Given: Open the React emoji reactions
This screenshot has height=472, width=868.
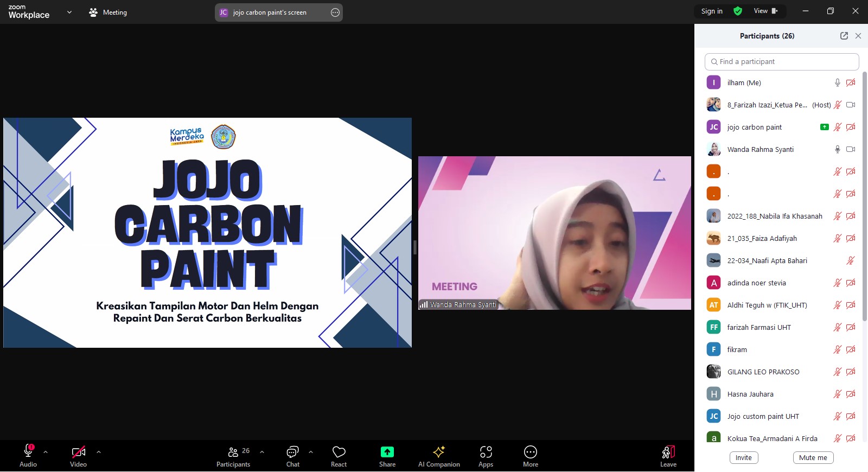Looking at the screenshot, I should (x=339, y=452).
